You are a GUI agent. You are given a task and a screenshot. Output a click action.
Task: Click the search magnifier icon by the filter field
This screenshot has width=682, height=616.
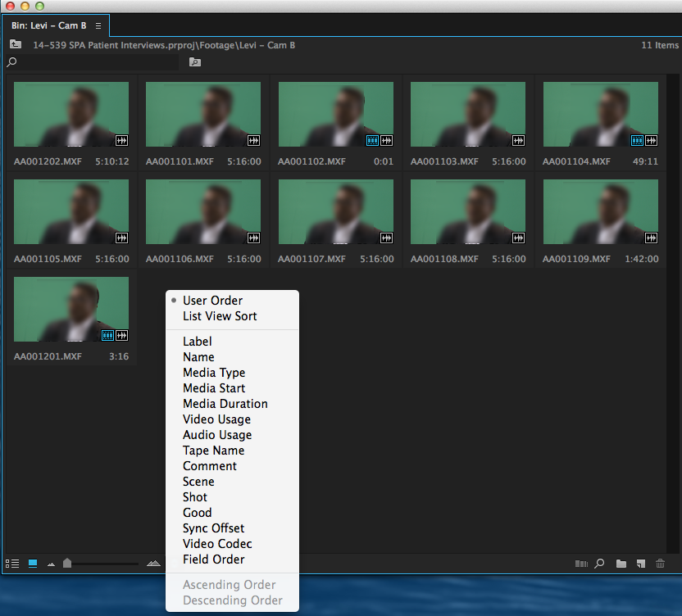coord(11,62)
